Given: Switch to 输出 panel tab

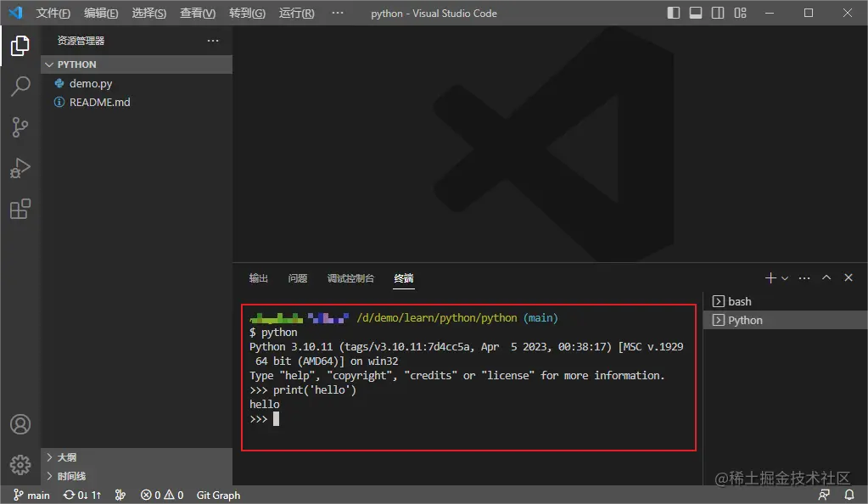Looking at the screenshot, I should [259, 278].
